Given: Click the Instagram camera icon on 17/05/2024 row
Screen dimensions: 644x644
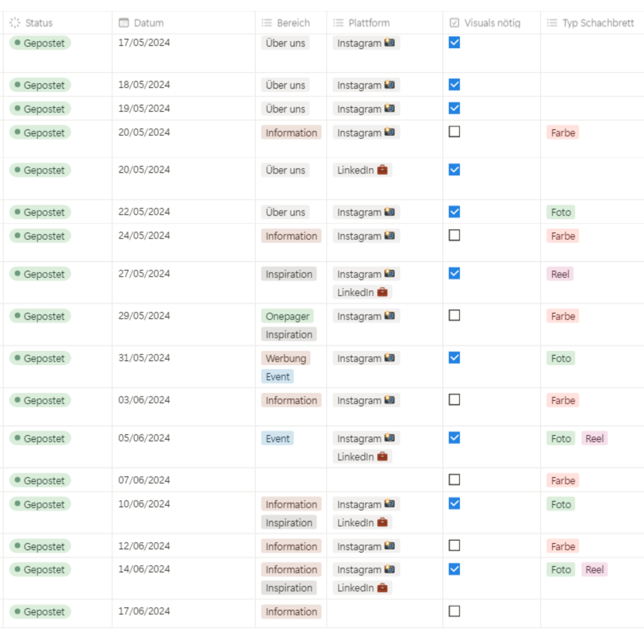Looking at the screenshot, I should 389,42.
